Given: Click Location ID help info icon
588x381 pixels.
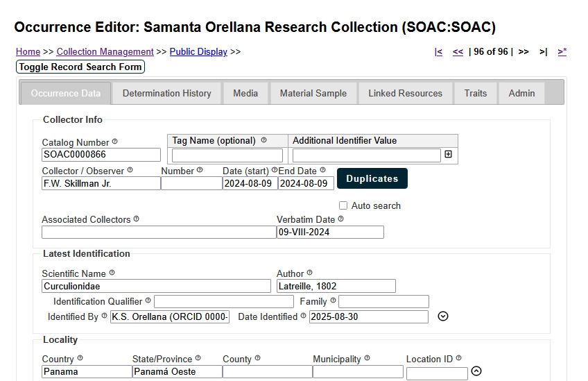Looking at the screenshot, I should pyautogui.click(x=458, y=359).
